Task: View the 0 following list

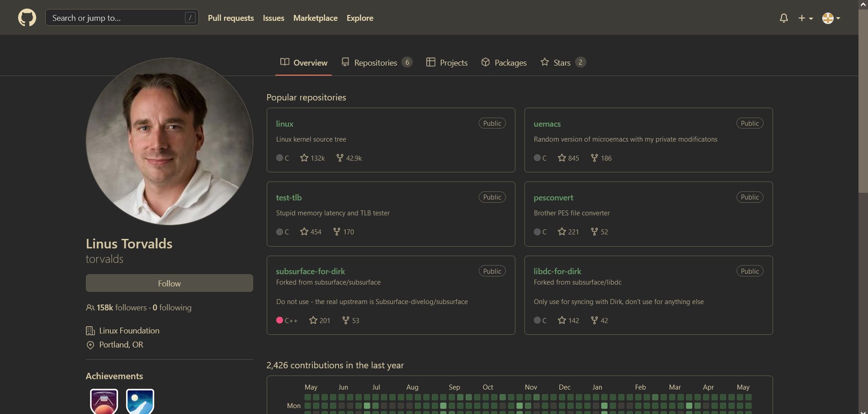Action: tap(172, 308)
